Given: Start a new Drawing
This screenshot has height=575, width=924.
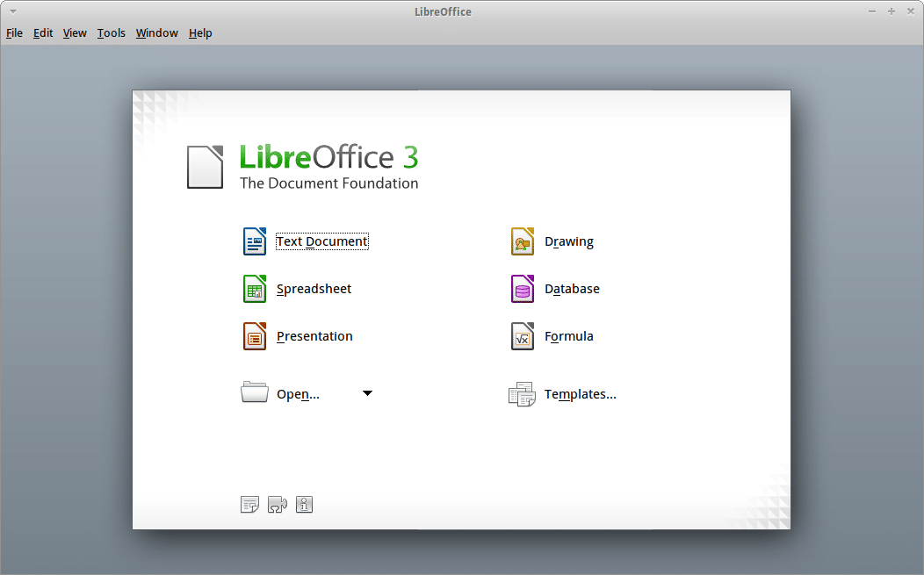Looking at the screenshot, I should [x=569, y=241].
